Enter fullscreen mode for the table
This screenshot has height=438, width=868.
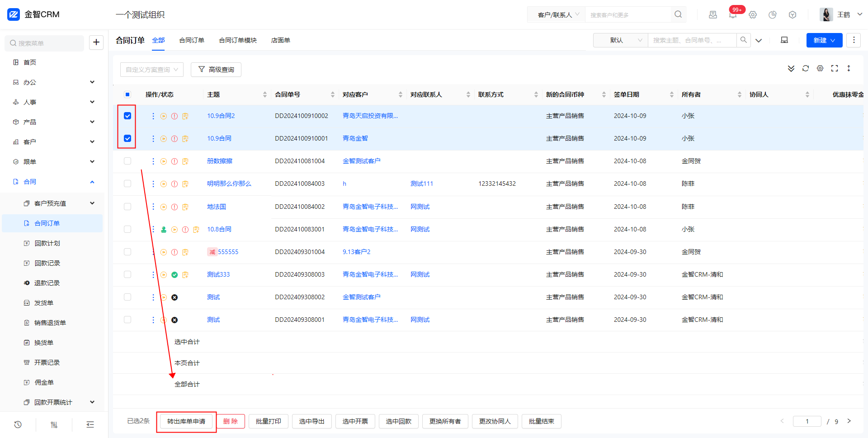(835, 68)
